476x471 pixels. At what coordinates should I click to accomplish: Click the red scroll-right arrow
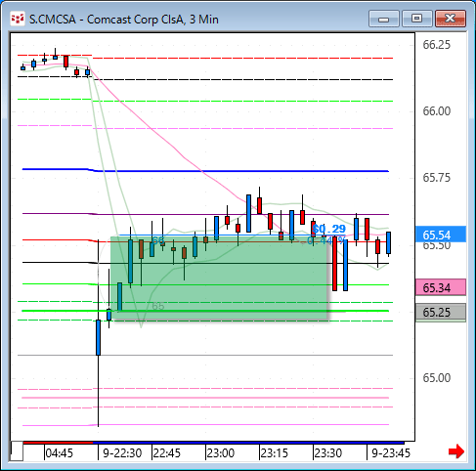(456, 451)
